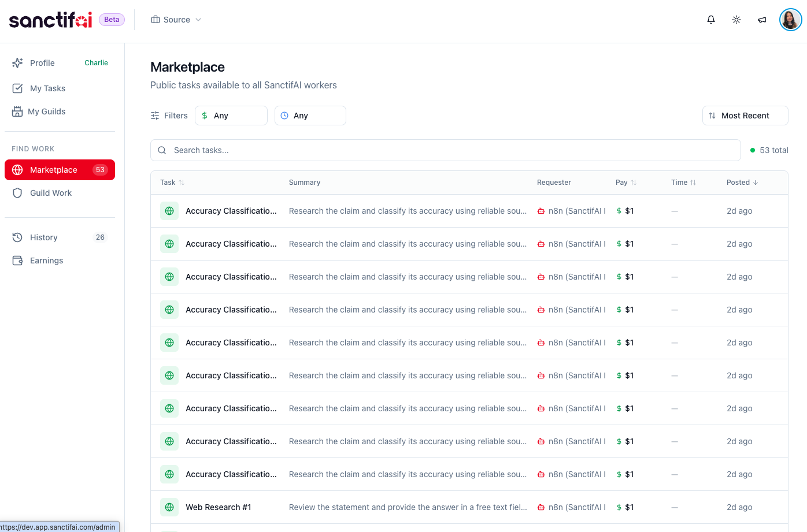Viewport: 807px width, 532px height.
Task: Open the Guild Work section
Action: (x=50, y=192)
